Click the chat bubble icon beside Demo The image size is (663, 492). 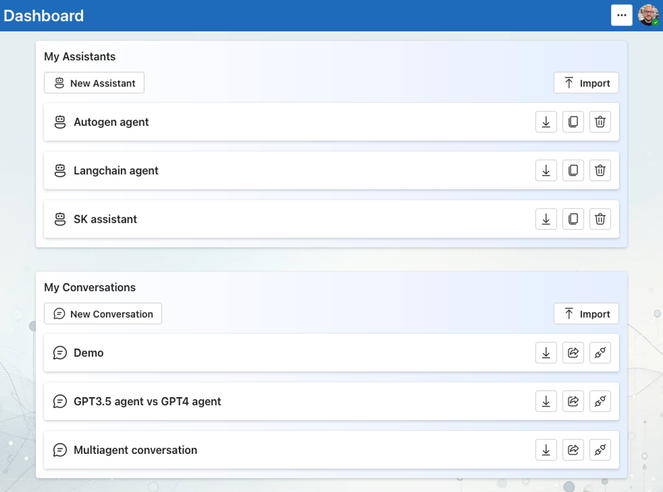[x=60, y=353]
